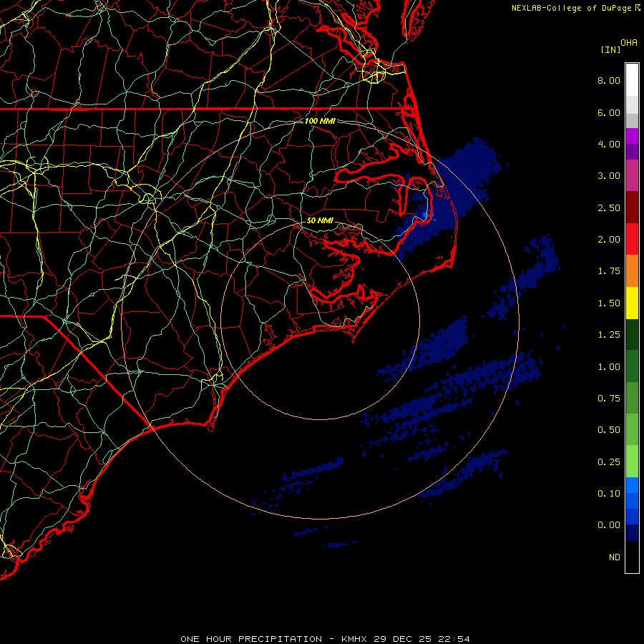The height and width of the screenshot is (644, 644).
Task: Pick the orange legend swatch
Action: point(632,271)
